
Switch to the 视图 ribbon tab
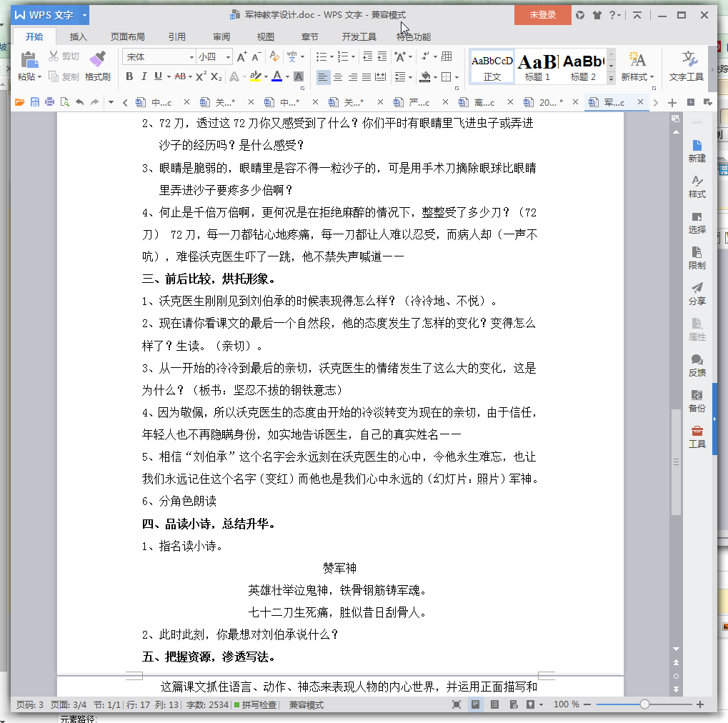(x=266, y=36)
